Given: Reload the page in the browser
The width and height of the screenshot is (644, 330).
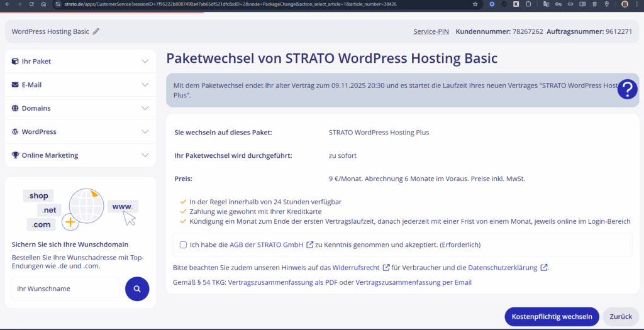Looking at the screenshot, I should [31, 4].
